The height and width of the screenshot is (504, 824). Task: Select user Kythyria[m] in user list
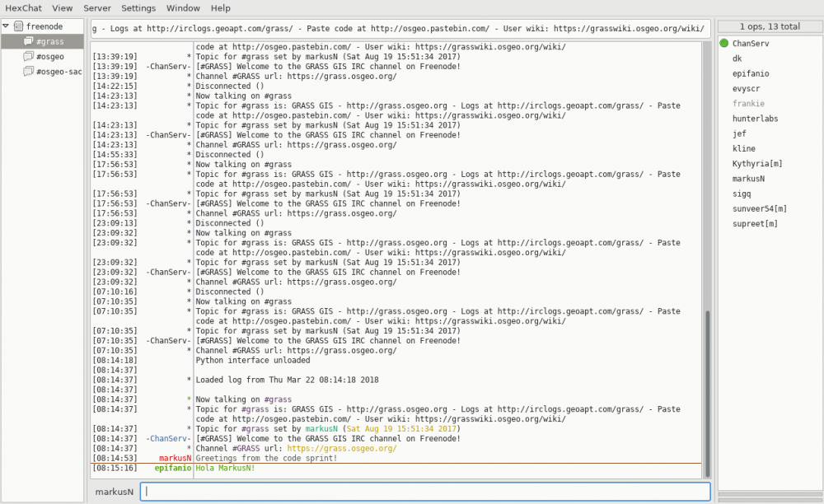(757, 164)
